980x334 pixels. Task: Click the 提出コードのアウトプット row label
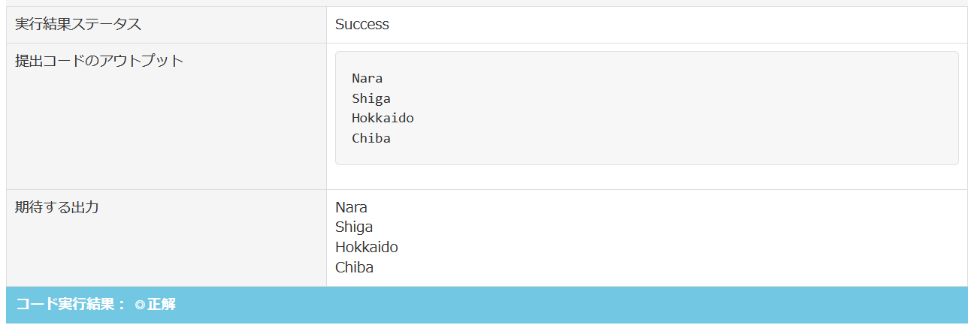[x=99, y=61]
